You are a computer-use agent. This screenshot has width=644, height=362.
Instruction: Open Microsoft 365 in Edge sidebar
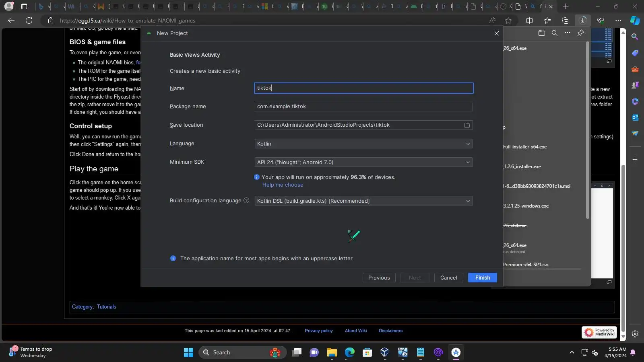(635, 101)
